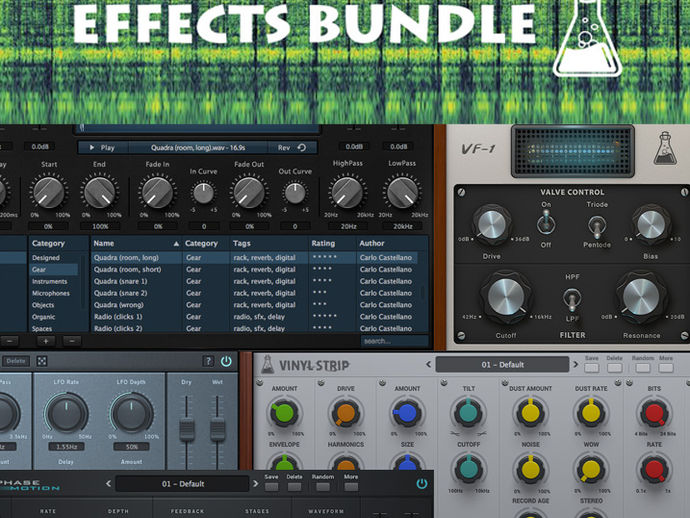690x518 pixels.
Task: Click the search field under the Author column
Action: click(394, 341)
